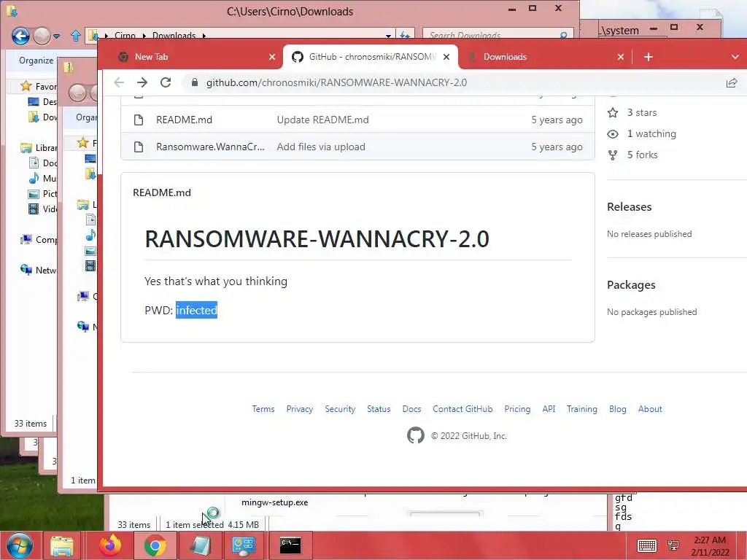Click the README.md header label
The width and height of the screenshot is (747, 560).
(161, 192)
